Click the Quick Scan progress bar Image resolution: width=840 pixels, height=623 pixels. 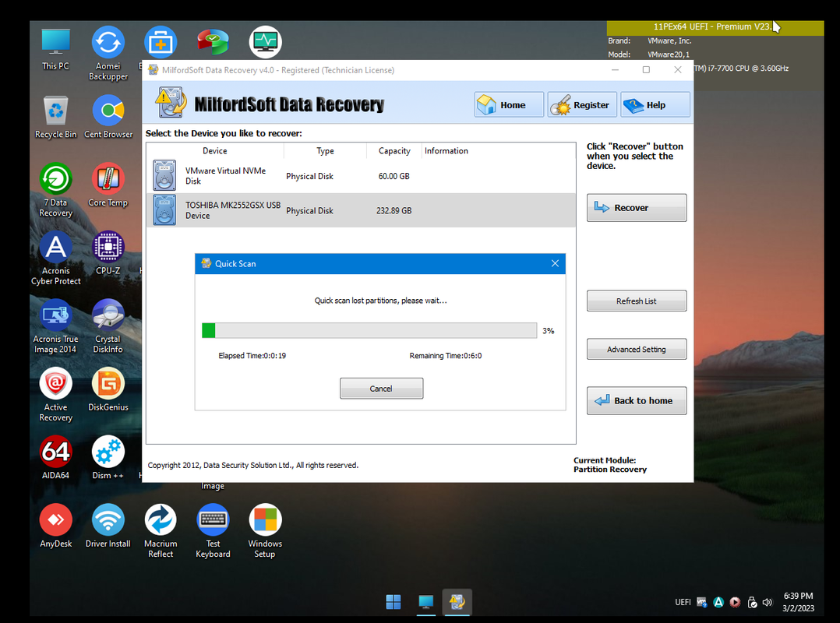(369, 330)
